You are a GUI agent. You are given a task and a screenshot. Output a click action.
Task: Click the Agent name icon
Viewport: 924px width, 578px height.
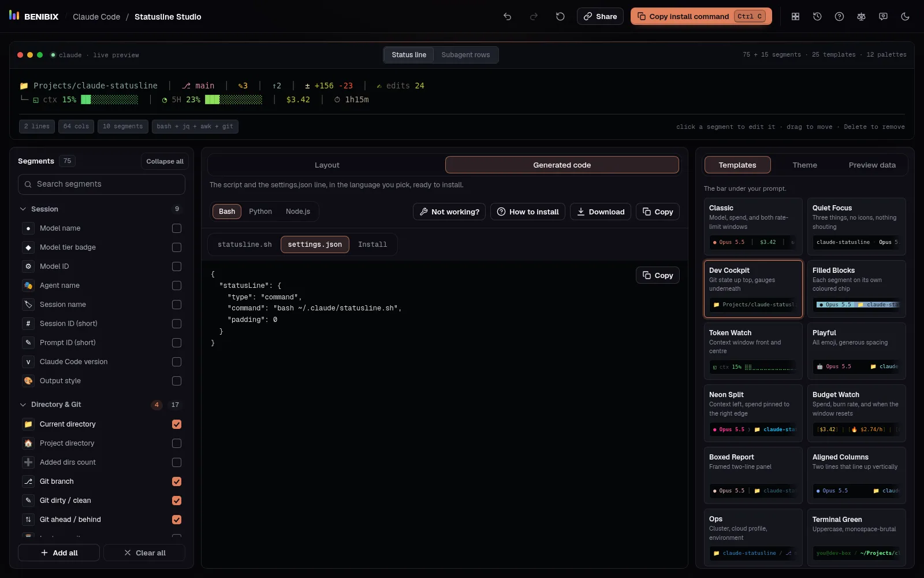(28, 286)
